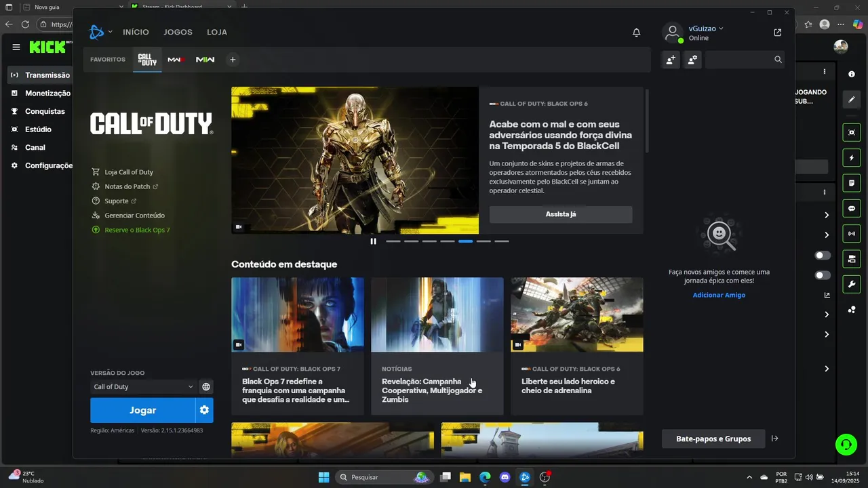Open Kick hamburger menu icon
The width and height of the screenshot is (868, 488).
pyautogui.click(x=16, y=47)
